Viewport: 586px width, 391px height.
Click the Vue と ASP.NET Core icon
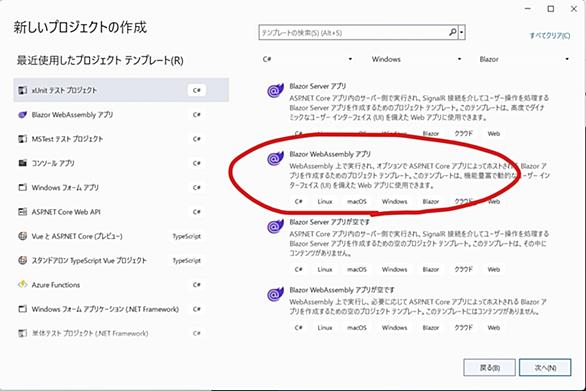pyautogui.click(x=23, y=236)
